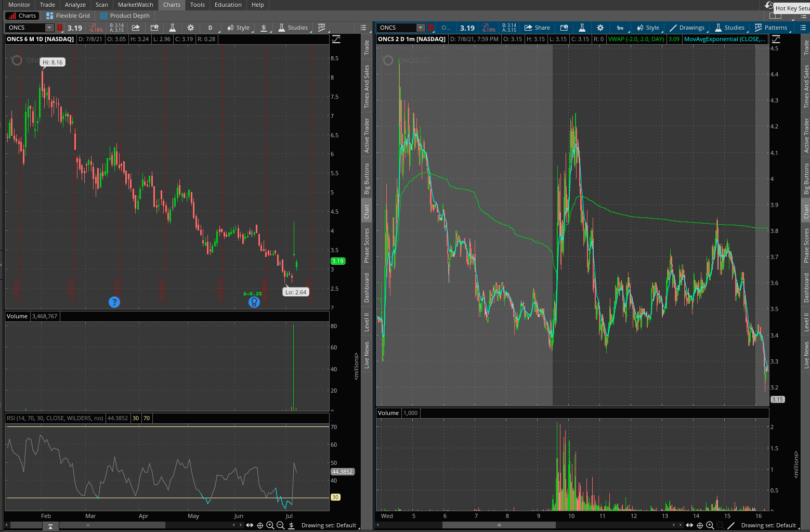Toggle the Level II side panel on right
The width and height of the screenshot is (810, 532).
pyautogui.click(x=806, y=322)
